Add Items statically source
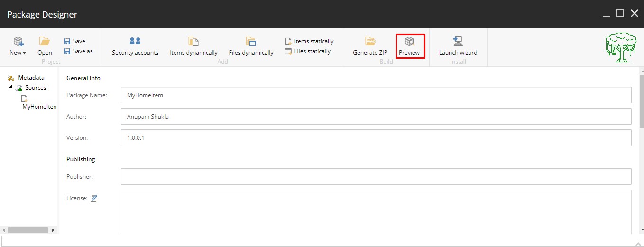The width and height of the screenshot is (644, 247). (309, 41)
